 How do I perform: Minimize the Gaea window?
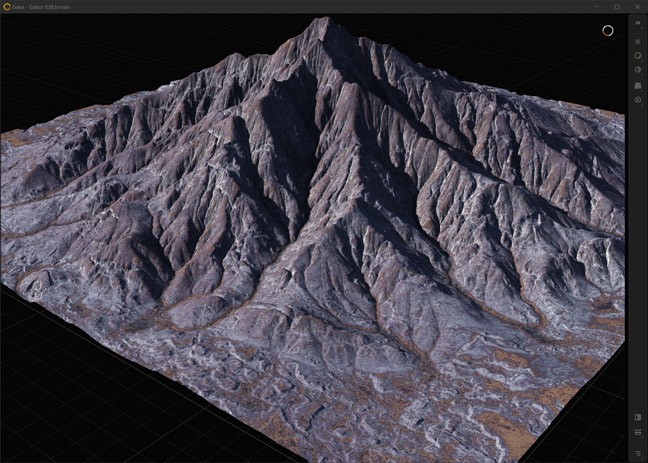592,6
